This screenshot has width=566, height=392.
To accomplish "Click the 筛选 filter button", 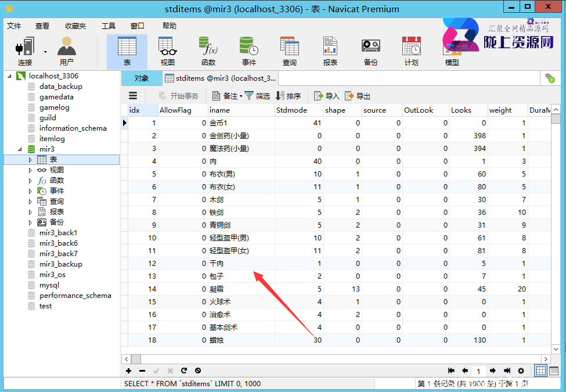I will pos(257,96).
